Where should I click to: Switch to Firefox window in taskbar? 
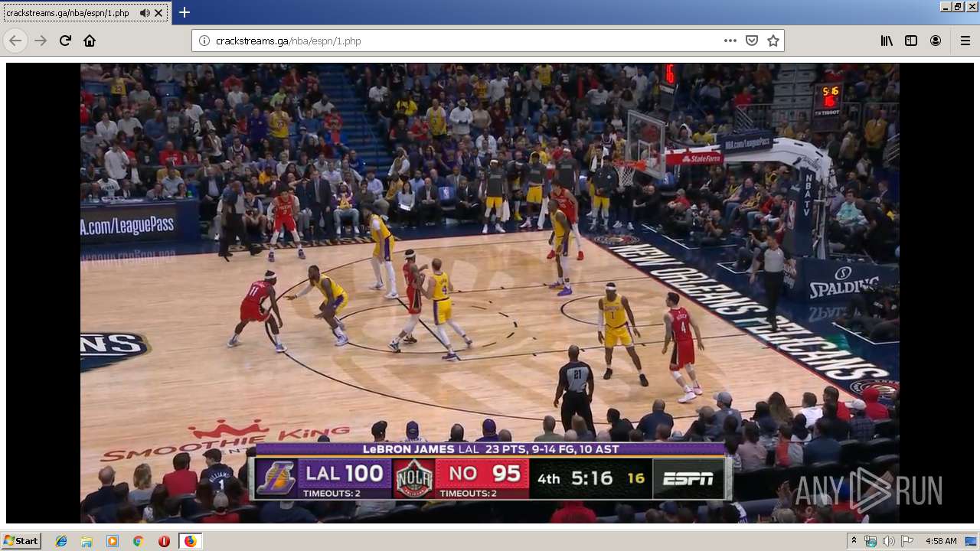click(x=190, y=541)
